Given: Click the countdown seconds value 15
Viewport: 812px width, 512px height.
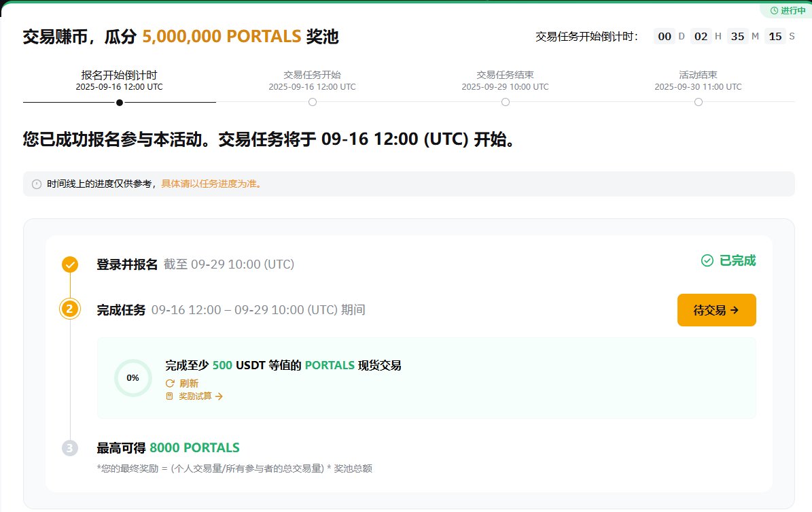Looking at the screenshot, I should click(x=775, y=36).
